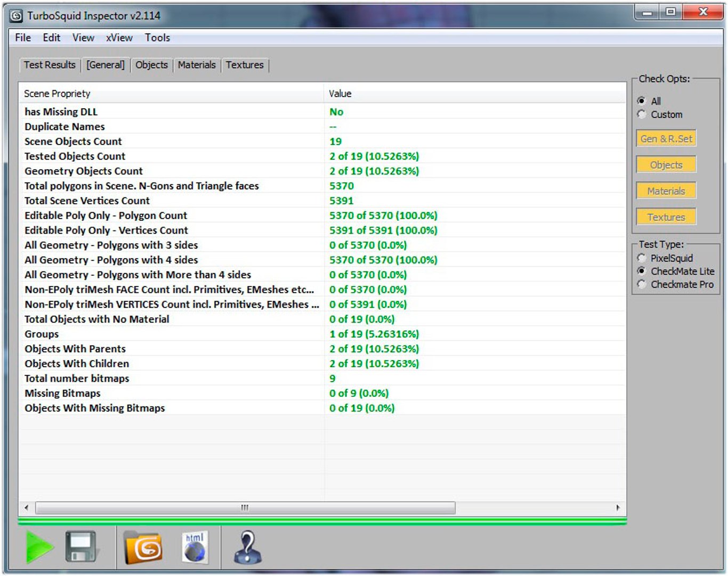Select the 'Objects With Children' row
This screenshot has height=576, width=728.
(x=322, y=364)
